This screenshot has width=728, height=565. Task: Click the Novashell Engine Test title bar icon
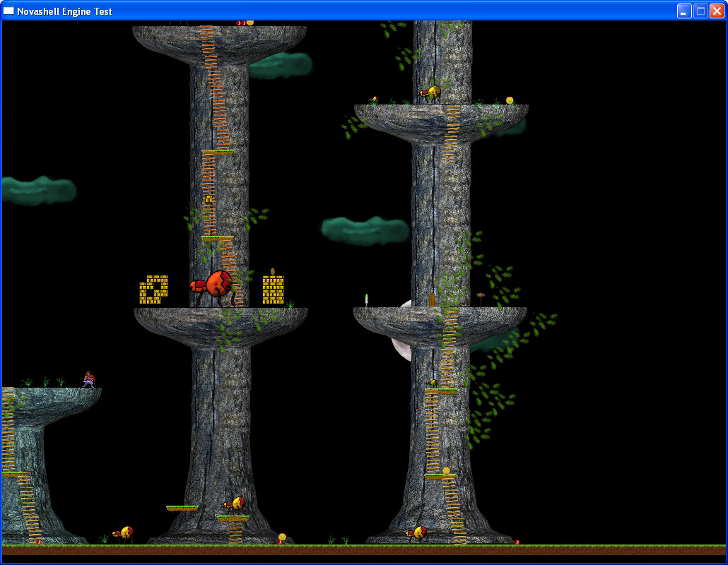[x=8, y=11]
